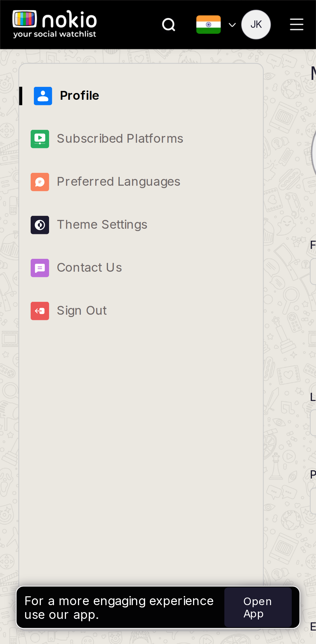Click the blue Profile person icon
The image size is (316, 644).
tap(43, 96)
